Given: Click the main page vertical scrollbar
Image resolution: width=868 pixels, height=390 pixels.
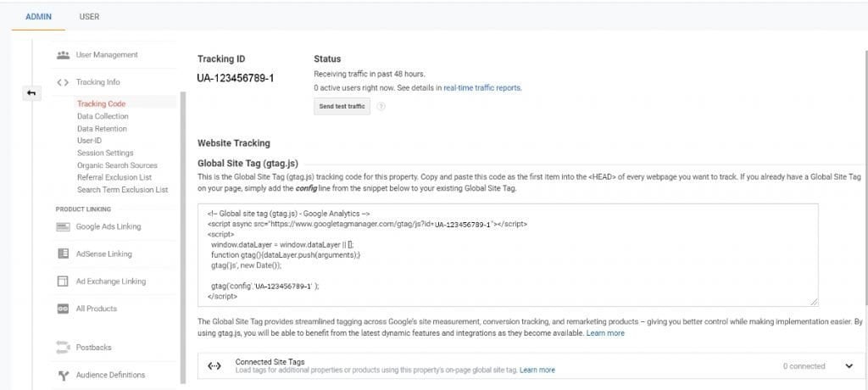Looking at the screenshot, I should (865, 177).
